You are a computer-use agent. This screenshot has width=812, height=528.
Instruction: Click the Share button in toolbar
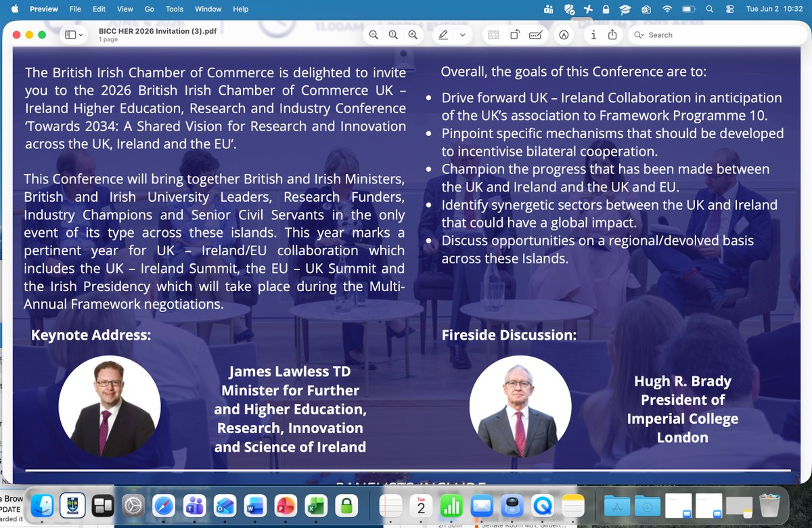click(612, 35)
